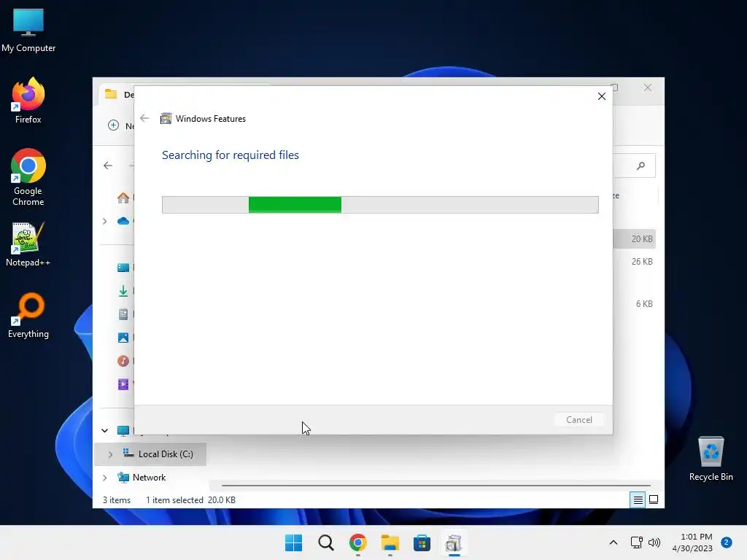The width and height of the screenshot is (747, 560).
Task: Open File Explorer from the taskbar
Action: (x=390, y=542)
